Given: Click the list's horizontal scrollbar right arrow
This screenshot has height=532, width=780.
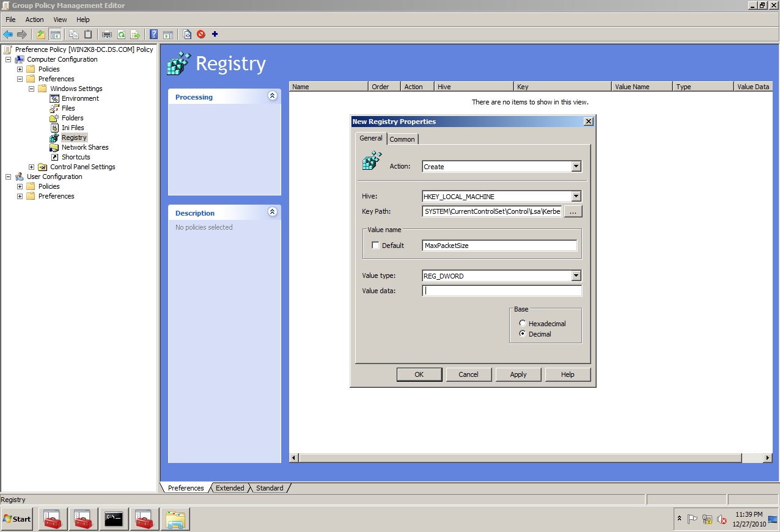Looking at the screenshot, I should click(768, 457).
